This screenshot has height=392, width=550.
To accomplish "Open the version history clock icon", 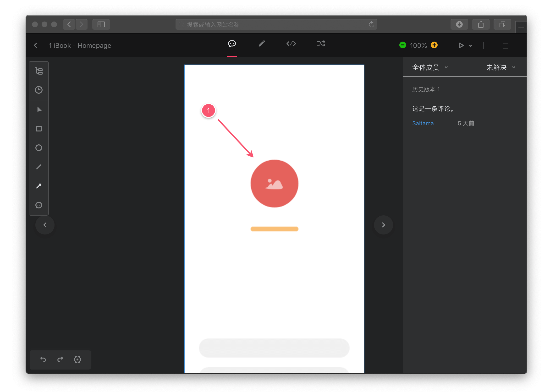I will tap(39, 90).
